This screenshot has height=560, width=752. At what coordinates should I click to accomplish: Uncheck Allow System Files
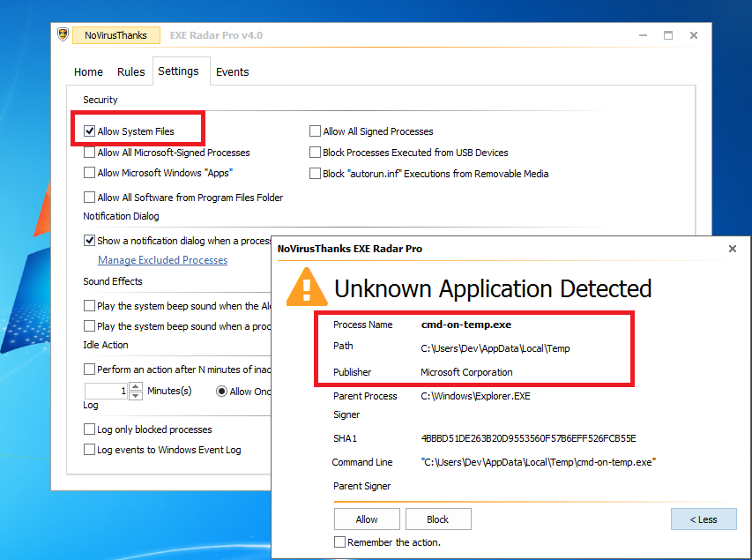click(89, 131)
